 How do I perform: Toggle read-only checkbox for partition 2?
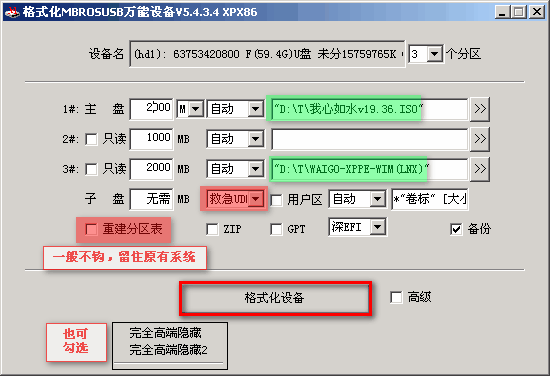[91, 139]
